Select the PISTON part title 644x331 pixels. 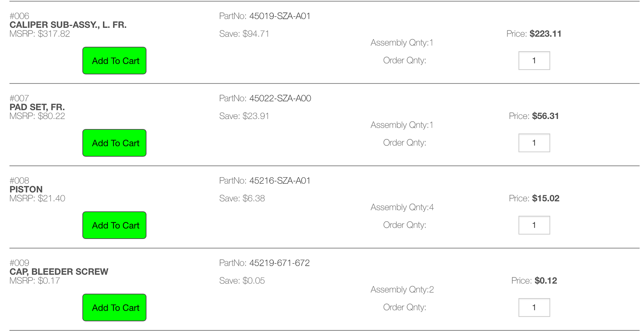[x=26, y=189]
